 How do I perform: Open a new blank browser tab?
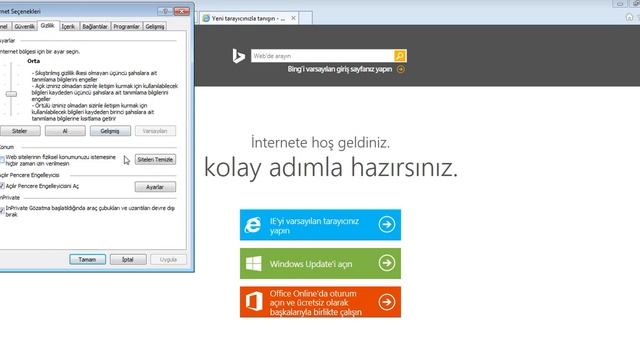(306, 18)
